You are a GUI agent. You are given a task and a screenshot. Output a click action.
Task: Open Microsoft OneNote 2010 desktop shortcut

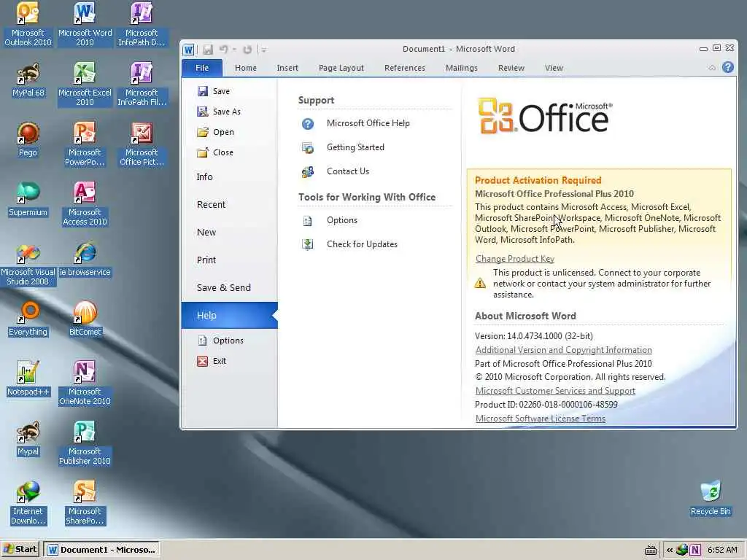[85, 384]
